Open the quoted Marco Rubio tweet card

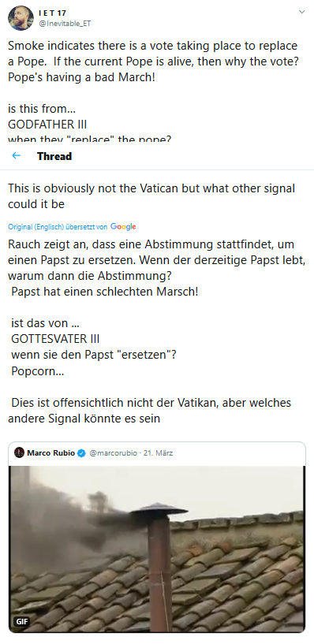point(157,538)
